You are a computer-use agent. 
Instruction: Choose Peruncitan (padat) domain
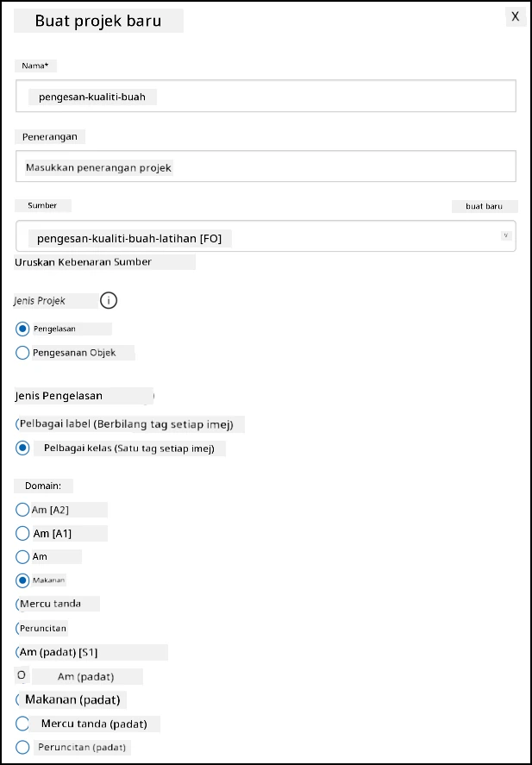(x=22, y=747)
